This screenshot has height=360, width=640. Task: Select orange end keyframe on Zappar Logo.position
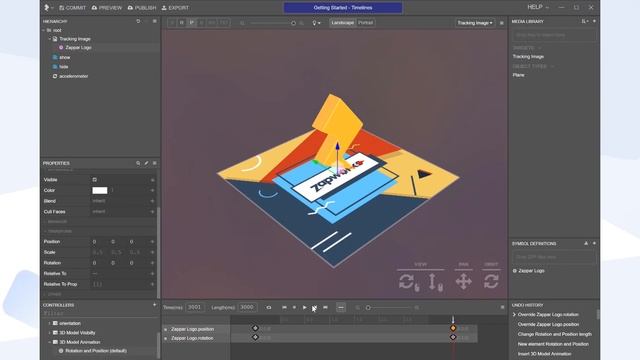pos(453,328)
